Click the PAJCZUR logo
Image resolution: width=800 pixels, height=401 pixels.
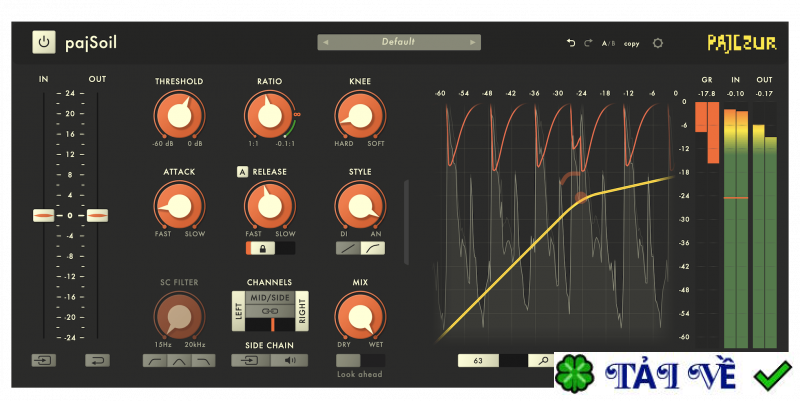(742, 43)
